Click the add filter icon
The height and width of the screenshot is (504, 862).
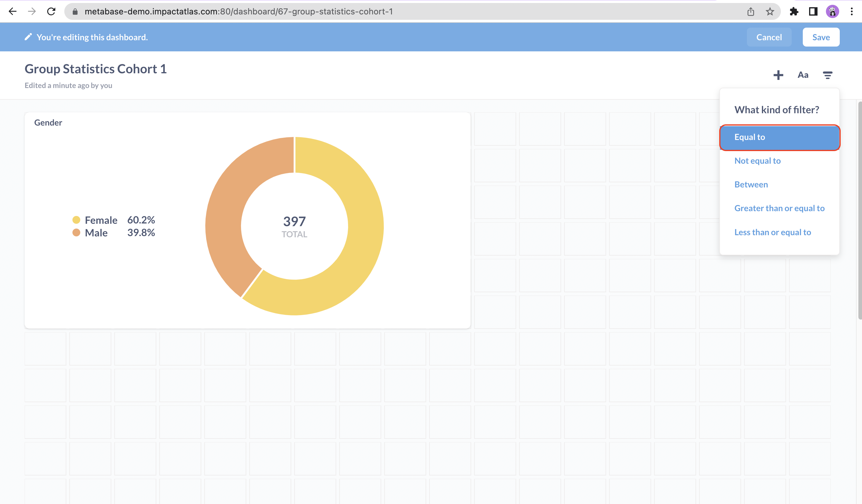pos(827,75)
